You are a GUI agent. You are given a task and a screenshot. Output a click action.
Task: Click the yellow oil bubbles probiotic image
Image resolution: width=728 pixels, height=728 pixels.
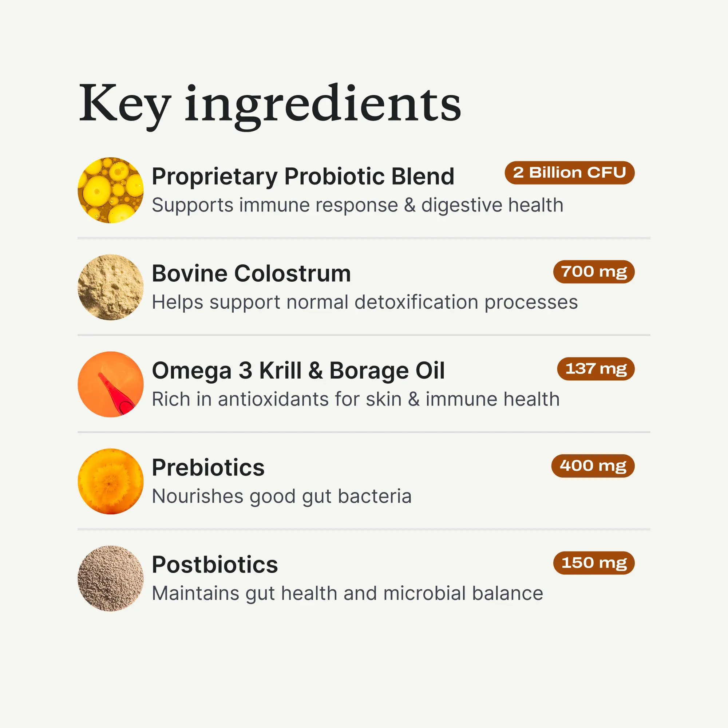click(x=110, y=190)
